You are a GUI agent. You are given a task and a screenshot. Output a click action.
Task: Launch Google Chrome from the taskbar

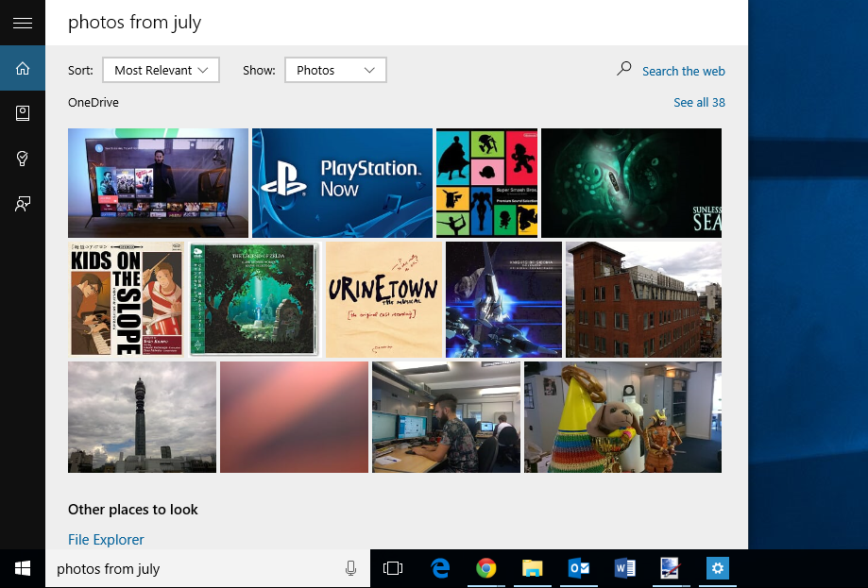tap(486, 568)
